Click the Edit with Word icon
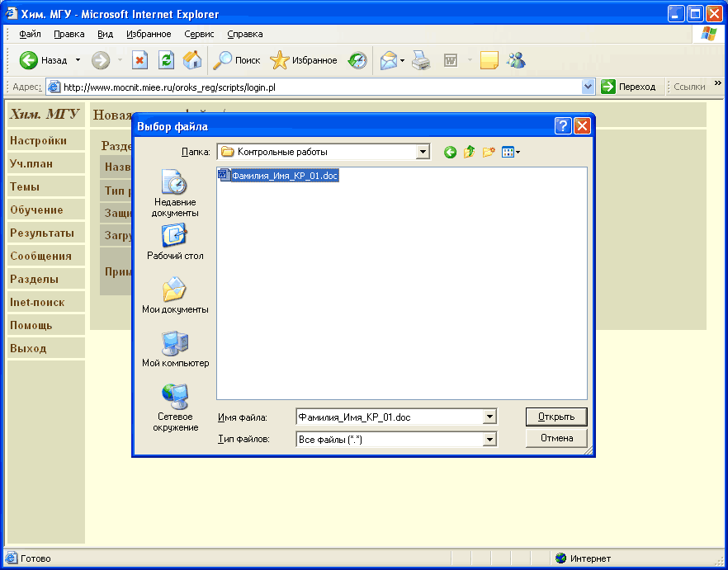 point(451,60)
